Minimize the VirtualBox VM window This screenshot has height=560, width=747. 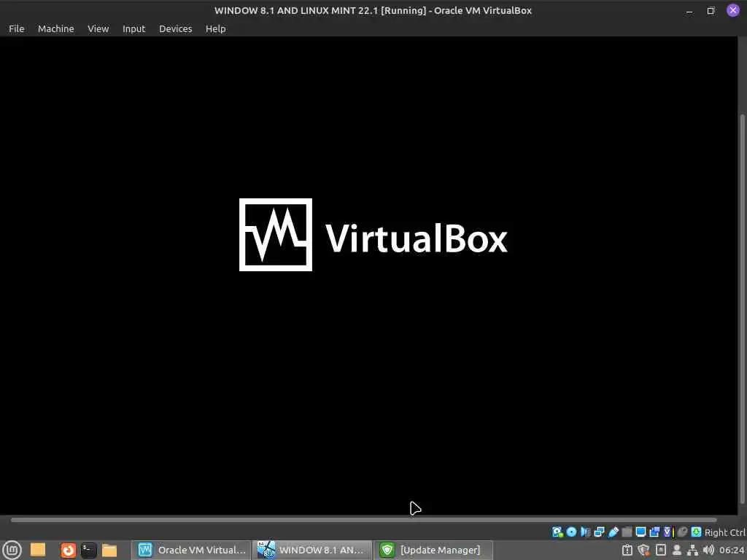(689, 10)
